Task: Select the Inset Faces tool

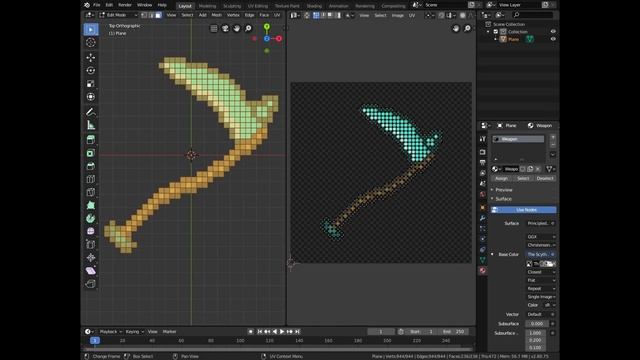Action: click(x=91, y=153)
